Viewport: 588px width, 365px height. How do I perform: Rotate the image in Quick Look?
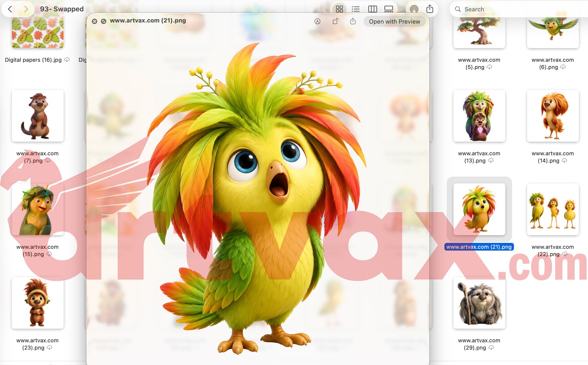tap(335, 22)
